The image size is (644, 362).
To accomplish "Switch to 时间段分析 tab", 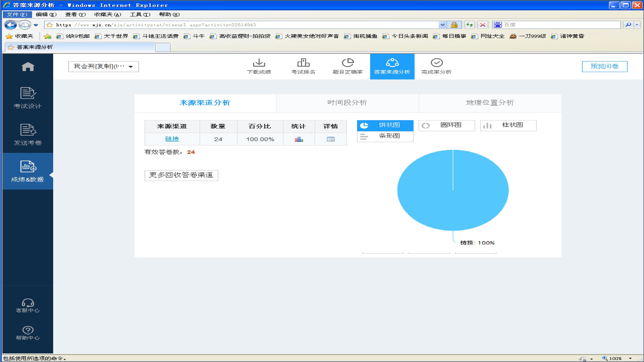I will [347, 103].
